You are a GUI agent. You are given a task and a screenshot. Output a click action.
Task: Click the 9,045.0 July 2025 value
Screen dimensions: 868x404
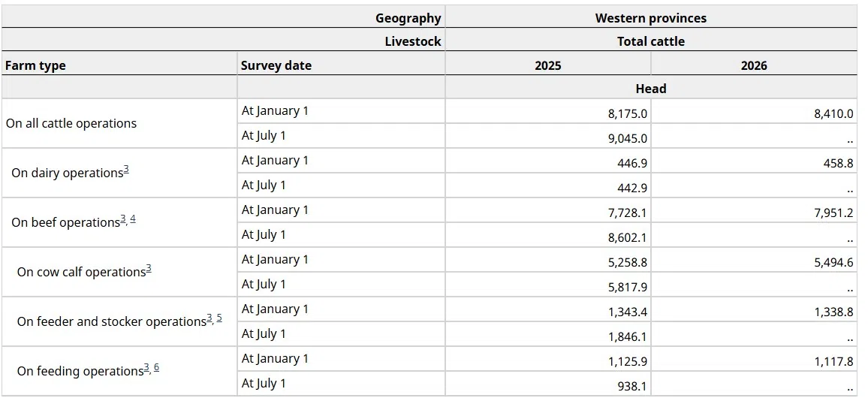[x=628, y=139]
